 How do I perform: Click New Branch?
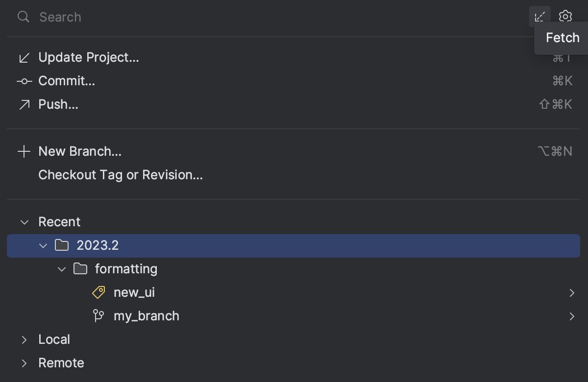point(80,151)
